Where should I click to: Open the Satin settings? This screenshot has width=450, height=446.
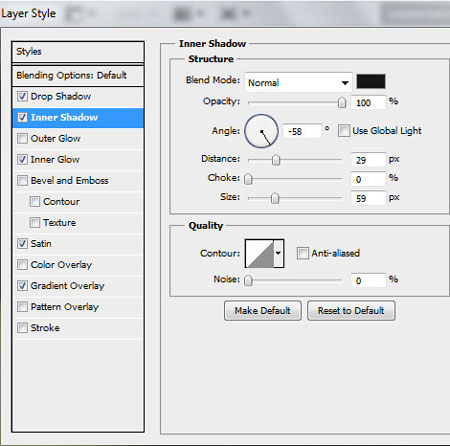[41, 244]
